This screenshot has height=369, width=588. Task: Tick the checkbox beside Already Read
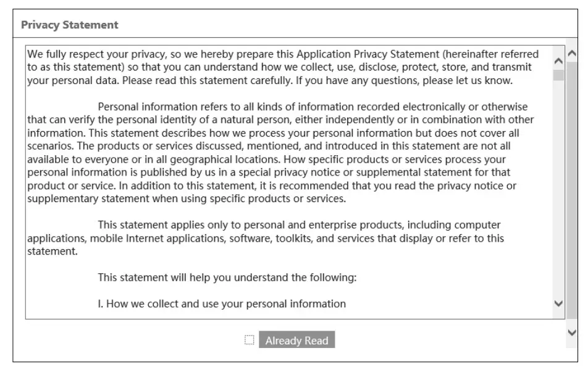250,340
